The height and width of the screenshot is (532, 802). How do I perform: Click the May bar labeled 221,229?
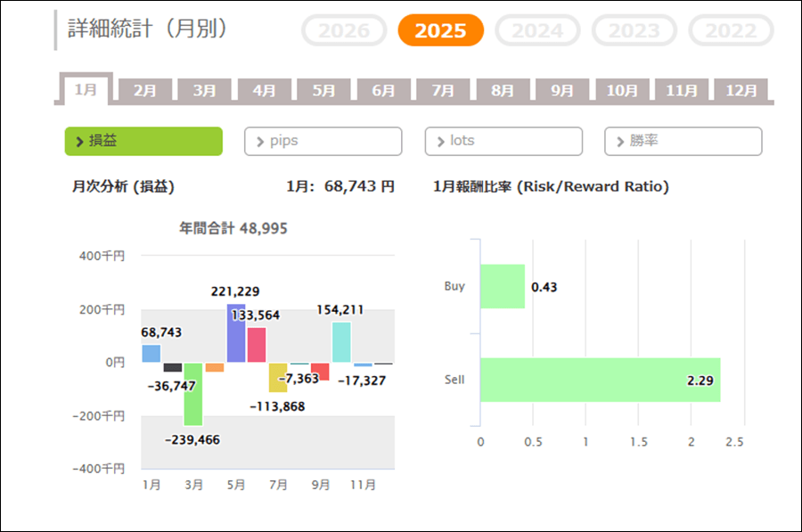[236, 333]
